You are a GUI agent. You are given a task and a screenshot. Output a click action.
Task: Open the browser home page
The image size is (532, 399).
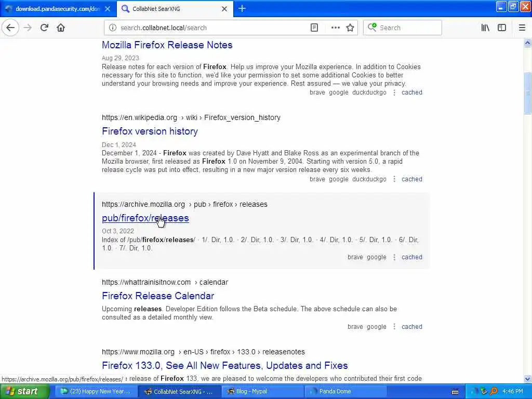61,28
